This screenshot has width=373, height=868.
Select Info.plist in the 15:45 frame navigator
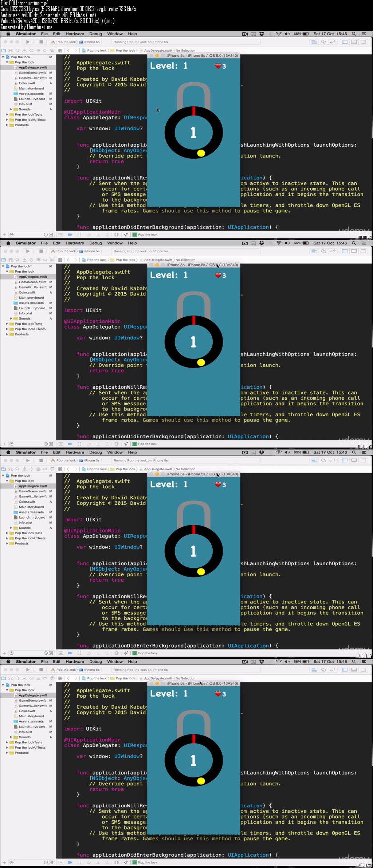click(x=25, y=104)
